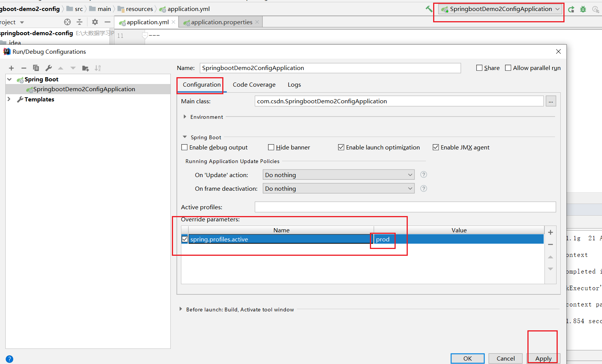Show help for On frame deactivation
Screen dimensions: 602x364
pos(424,188)
